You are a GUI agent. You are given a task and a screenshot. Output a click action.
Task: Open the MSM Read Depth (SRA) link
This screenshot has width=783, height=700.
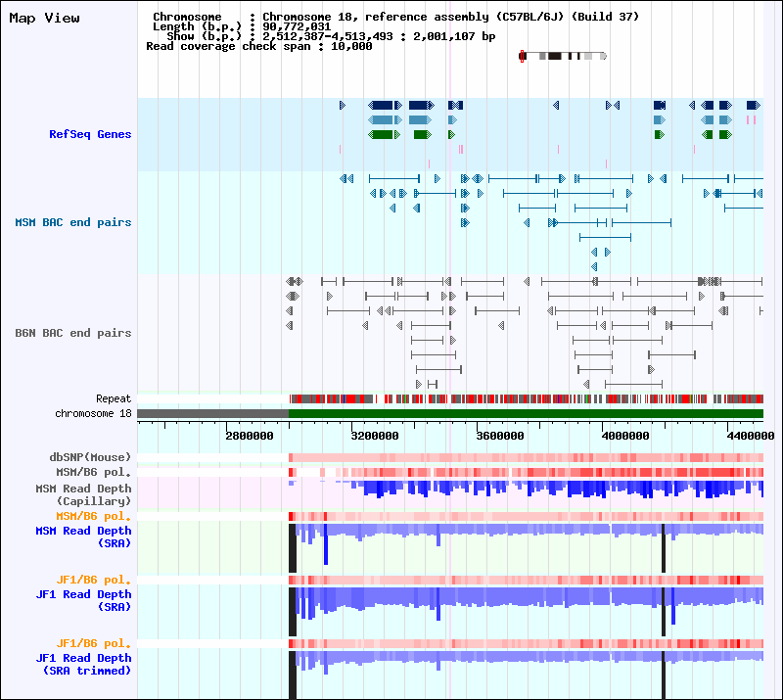pyautogui.click(x=83, y=537)
